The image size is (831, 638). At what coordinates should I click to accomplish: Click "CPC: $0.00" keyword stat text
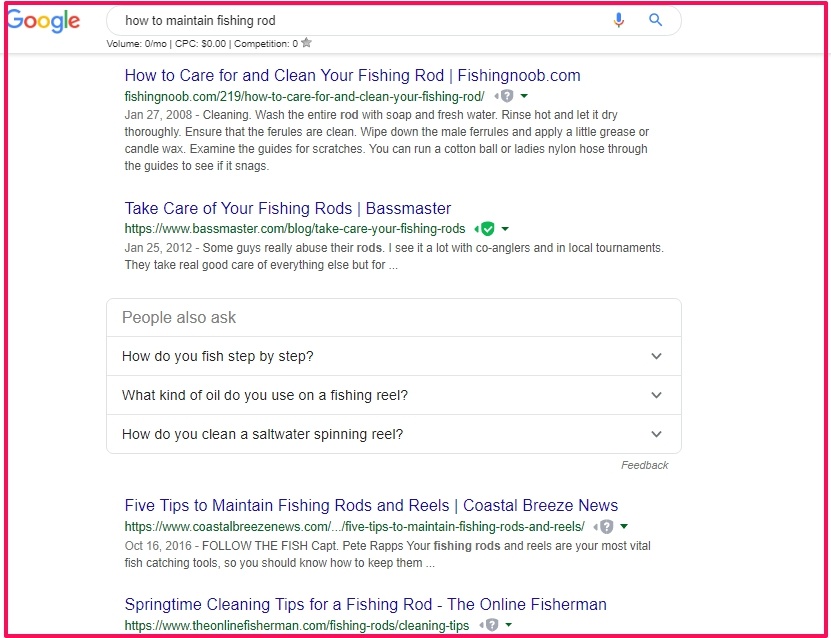coord(200,44)
